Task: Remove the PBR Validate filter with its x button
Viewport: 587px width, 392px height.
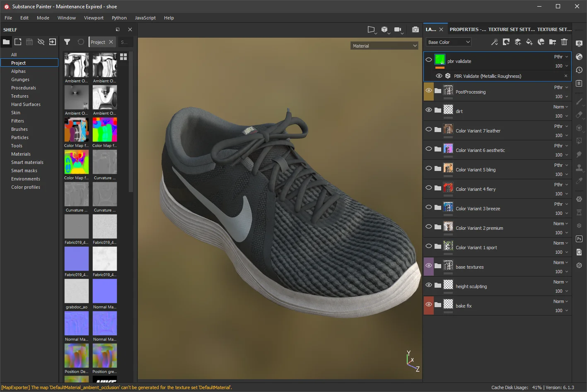Action: [565, 76]
